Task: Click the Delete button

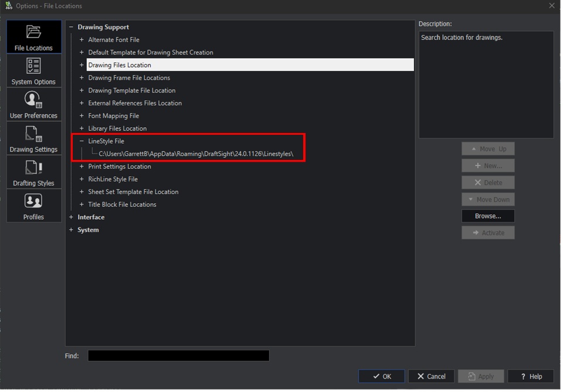Action: pyautogui.click(x=488, y=183)
